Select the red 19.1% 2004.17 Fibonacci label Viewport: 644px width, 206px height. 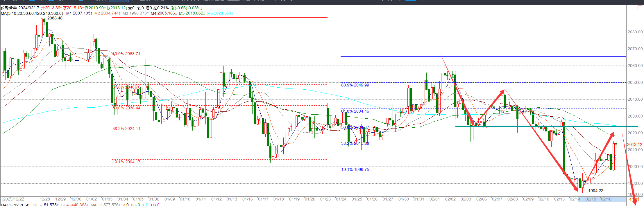[x=126, y=162]
